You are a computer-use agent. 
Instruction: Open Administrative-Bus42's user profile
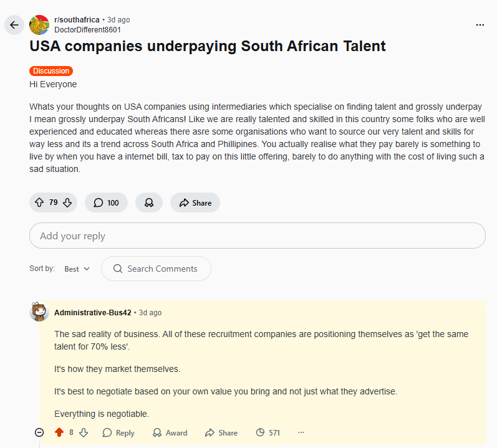pyautogui.click(x=92, y=312)
